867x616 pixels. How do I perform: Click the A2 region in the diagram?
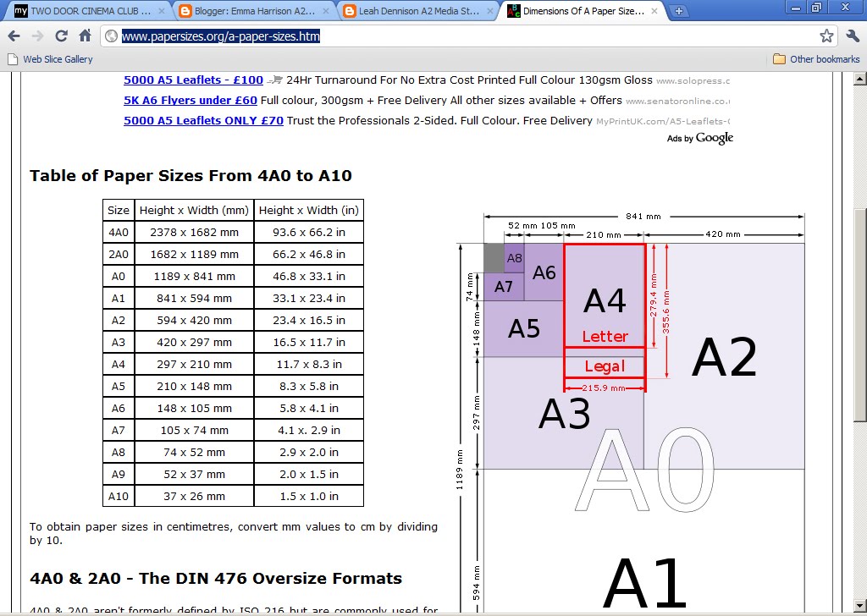(x=725, y=356)
